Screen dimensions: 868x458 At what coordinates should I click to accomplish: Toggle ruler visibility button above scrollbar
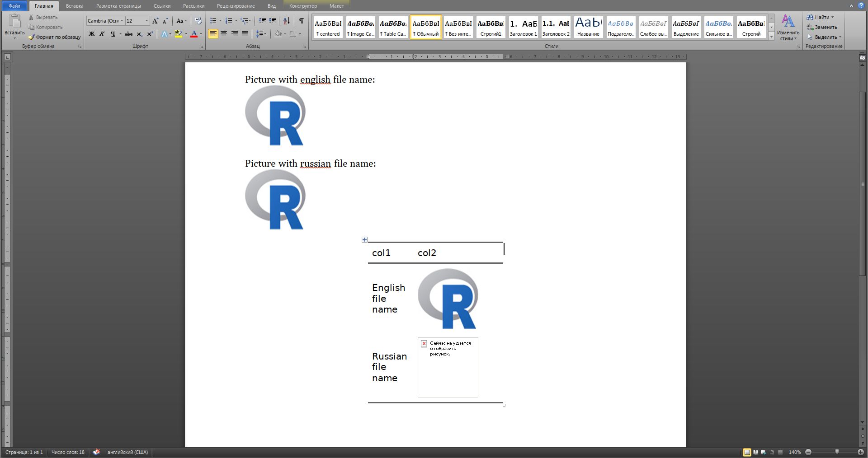[862, 58]
